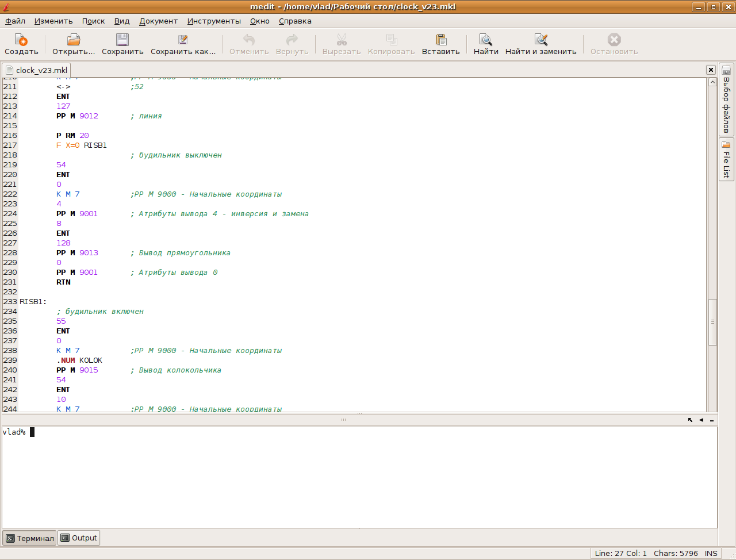Open a file with Открыть toolbar icon
The width and height of the screenshot is (736, 560).
tap(74, 40)
